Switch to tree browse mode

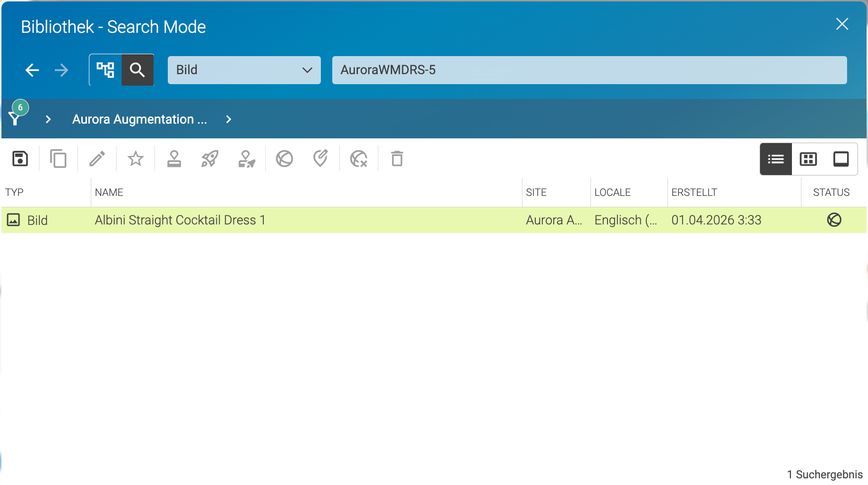coord(106,70)
